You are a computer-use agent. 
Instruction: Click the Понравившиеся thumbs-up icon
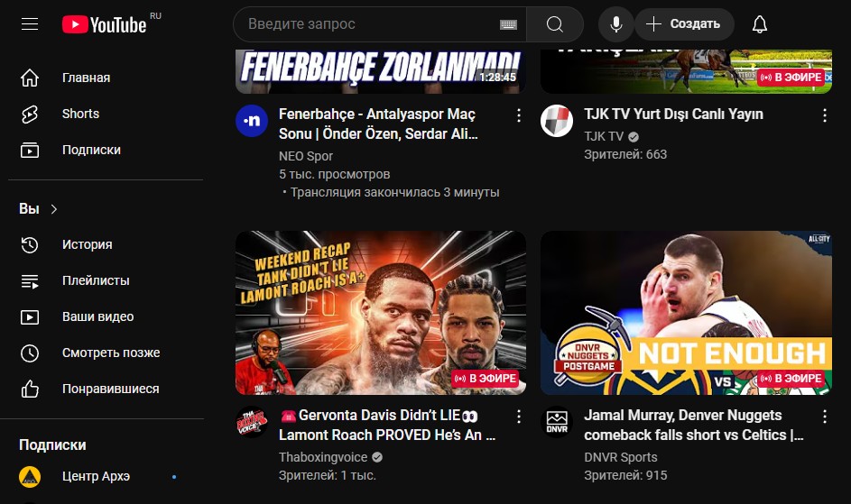(x=30, y=389)
